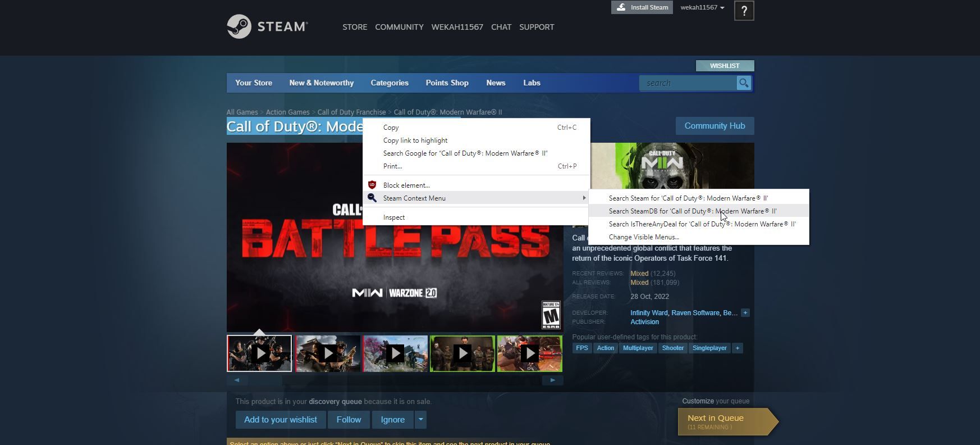Open the WEKAH11567 profile navigation item
980x445 pixels.
tap(457, 27)
